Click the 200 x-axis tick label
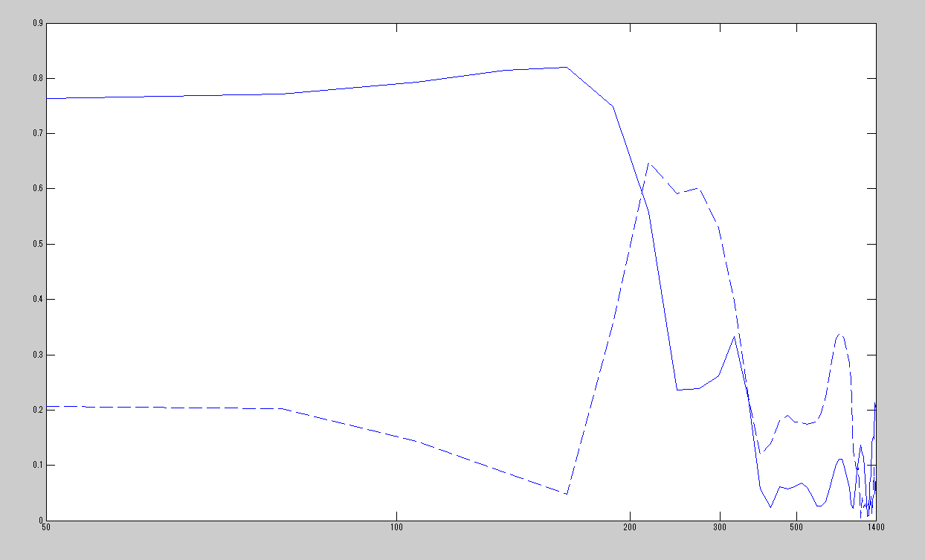The image size is (925, 560). [630, 527]
